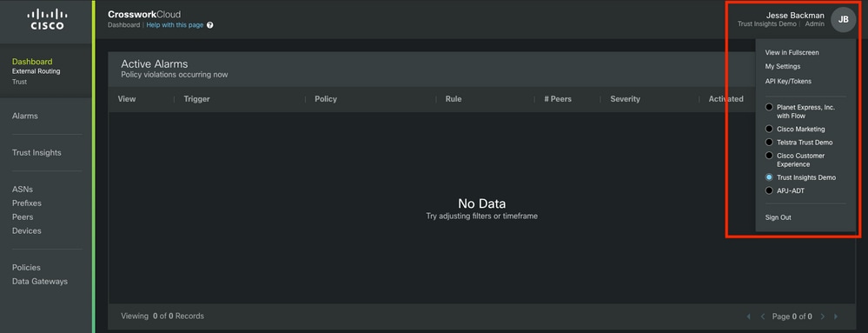868x333 pixels.
Task: Open My Settings
Action: [783, 66]
